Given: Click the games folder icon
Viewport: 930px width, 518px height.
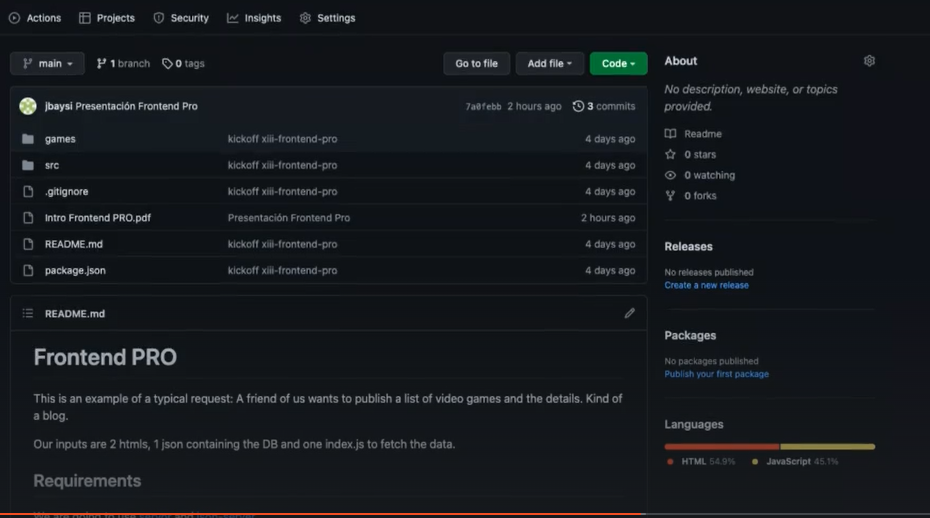Looking at the screenshot, I should click(x=28, y=139).
